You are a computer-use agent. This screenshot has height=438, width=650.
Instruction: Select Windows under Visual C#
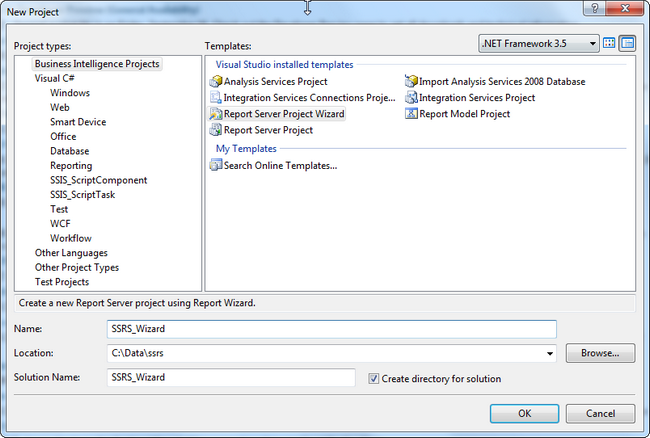[x=70, y=93]
